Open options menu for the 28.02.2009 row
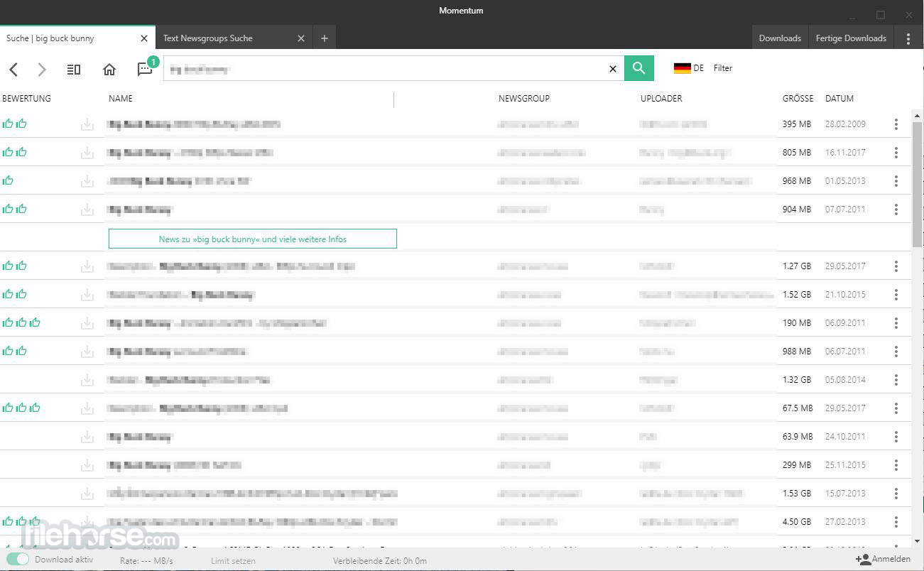 (896, 124)
